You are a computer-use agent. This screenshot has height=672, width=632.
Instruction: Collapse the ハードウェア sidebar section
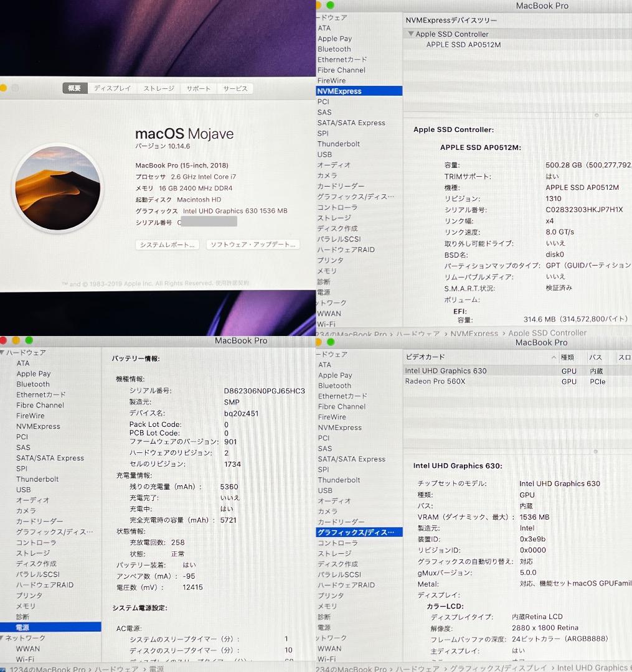(4, 352)
